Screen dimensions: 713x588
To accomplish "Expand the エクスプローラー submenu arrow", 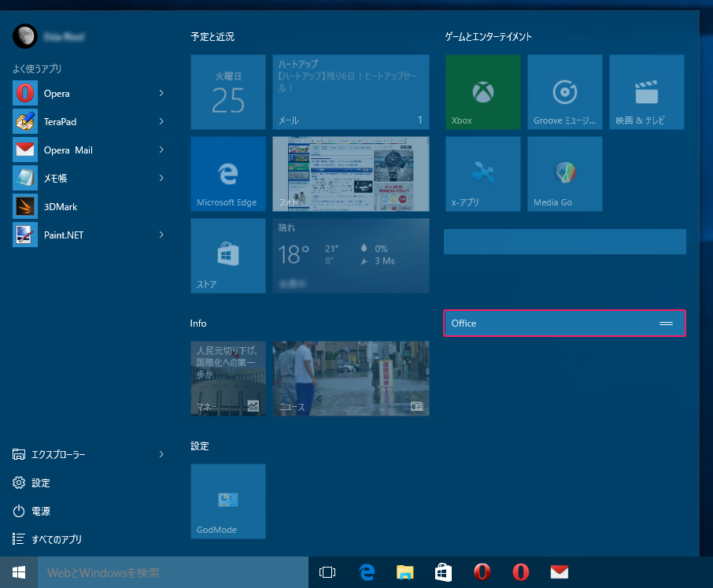I will [x=161, y=454].
